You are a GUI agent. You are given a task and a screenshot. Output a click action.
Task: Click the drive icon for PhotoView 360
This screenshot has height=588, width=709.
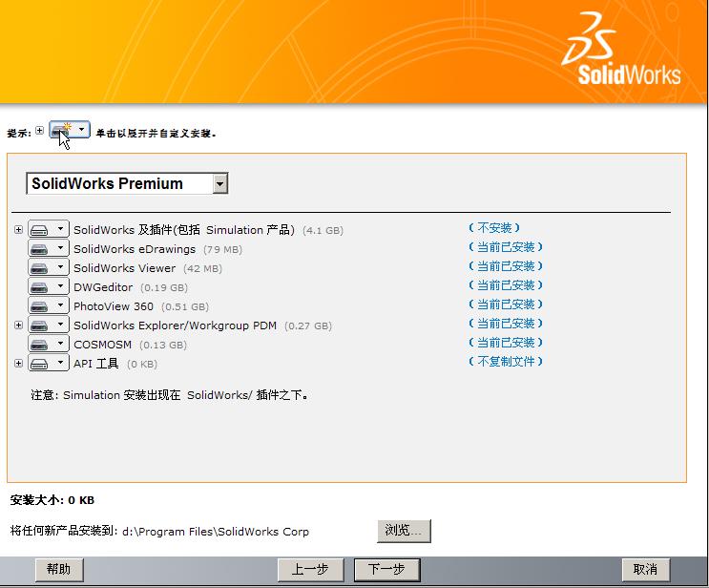pos(39,306)
